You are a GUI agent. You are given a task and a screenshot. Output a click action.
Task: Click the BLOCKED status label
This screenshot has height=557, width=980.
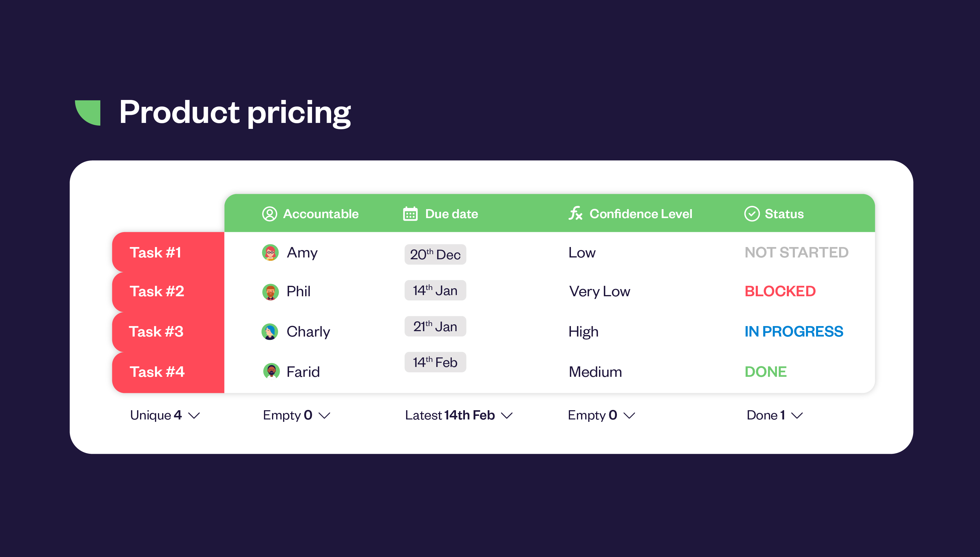point(780,291)
